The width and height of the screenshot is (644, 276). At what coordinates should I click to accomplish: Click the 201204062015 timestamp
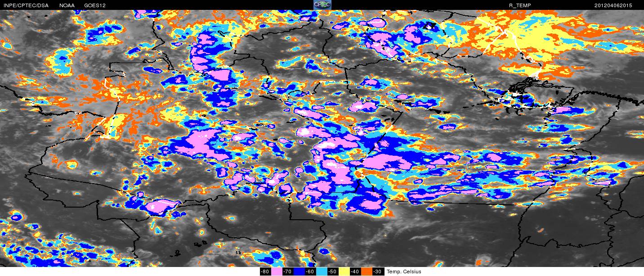(x=613, y=5)
